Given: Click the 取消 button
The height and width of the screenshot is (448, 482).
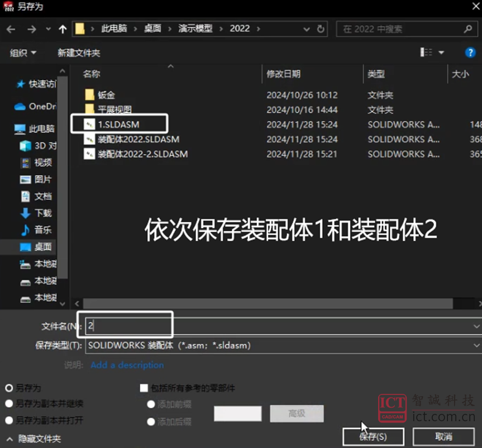Looking at the screenshot, I should coord(443,437).
